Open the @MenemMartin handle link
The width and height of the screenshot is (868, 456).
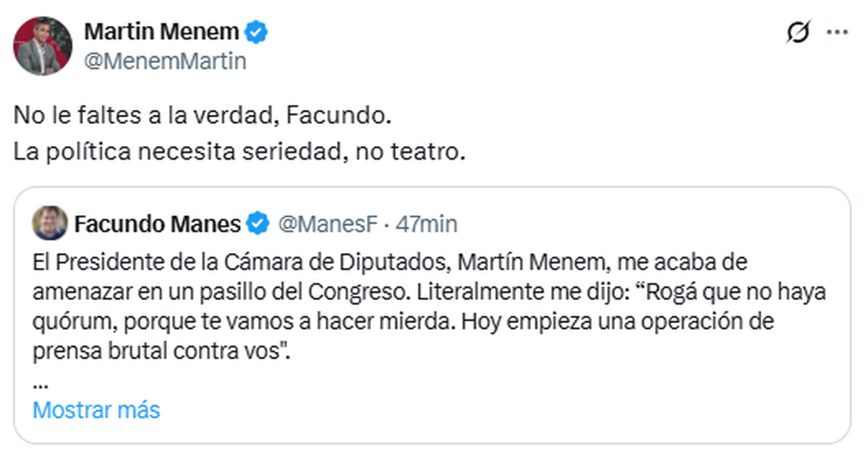pos(165,61)
